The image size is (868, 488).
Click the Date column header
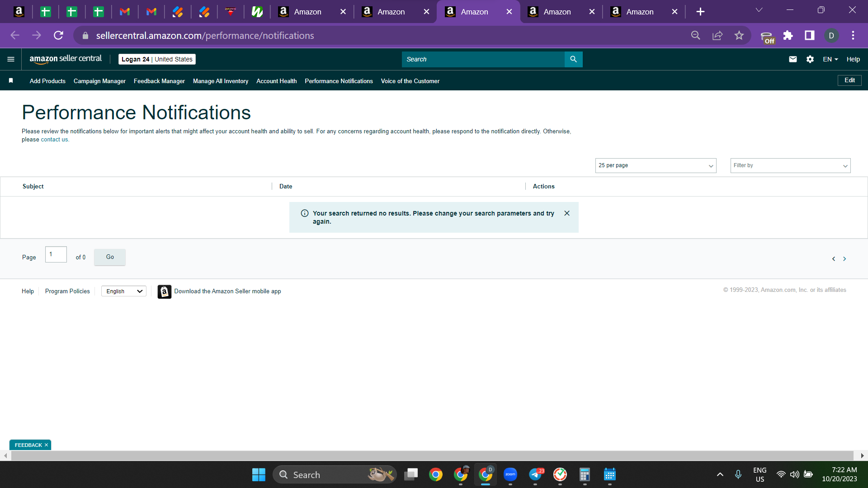[286, 186]
